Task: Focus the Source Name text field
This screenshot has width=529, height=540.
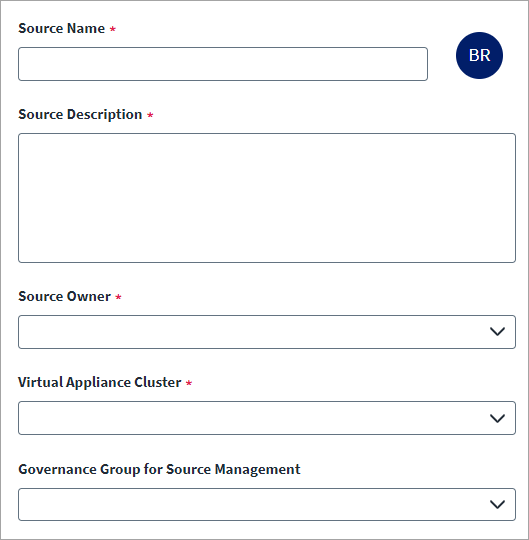Action: pyautogui.click(x=223, y=64)
